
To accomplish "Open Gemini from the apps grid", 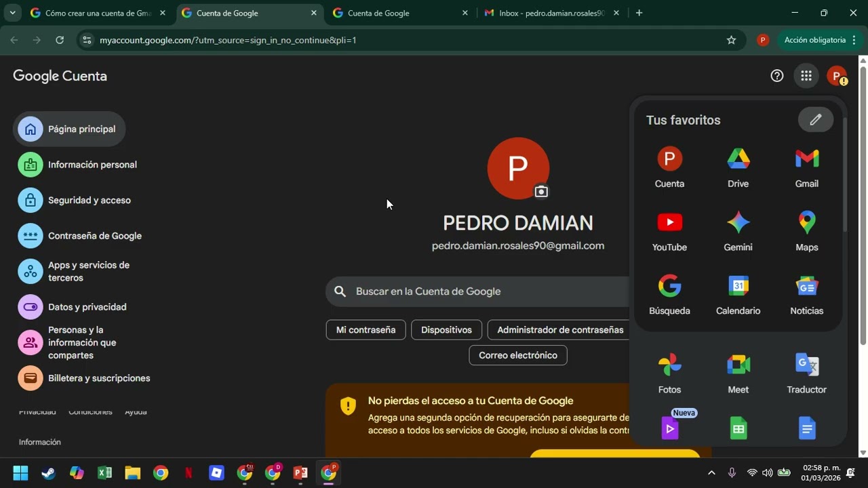I will [x=738, y=232].
